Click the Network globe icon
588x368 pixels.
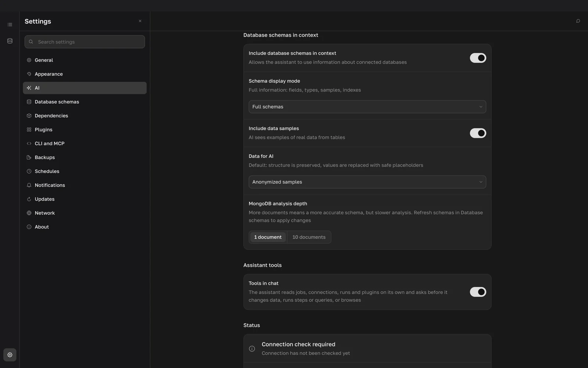[x=29, y=213]
